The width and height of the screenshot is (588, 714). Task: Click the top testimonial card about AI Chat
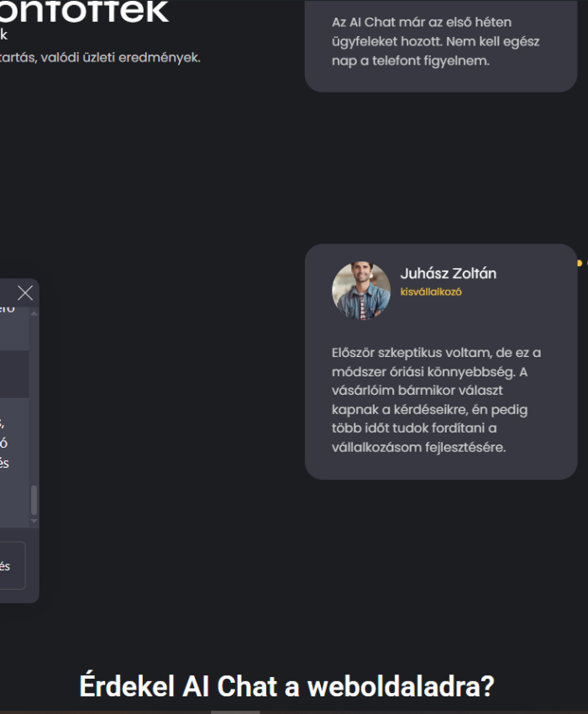(x=441, y=40)
